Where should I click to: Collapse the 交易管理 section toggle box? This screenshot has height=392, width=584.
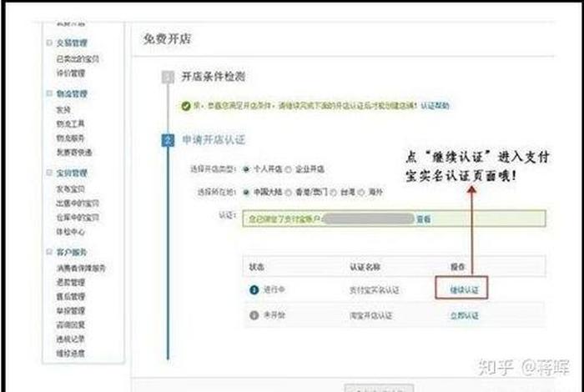pyautogui.click(x=49, y=43)
